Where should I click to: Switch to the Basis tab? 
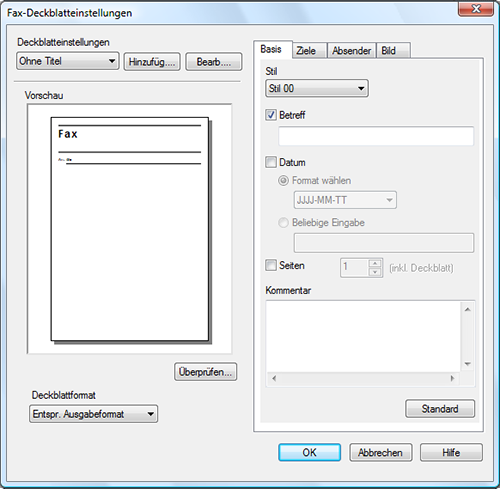click(x=272, y=49)
